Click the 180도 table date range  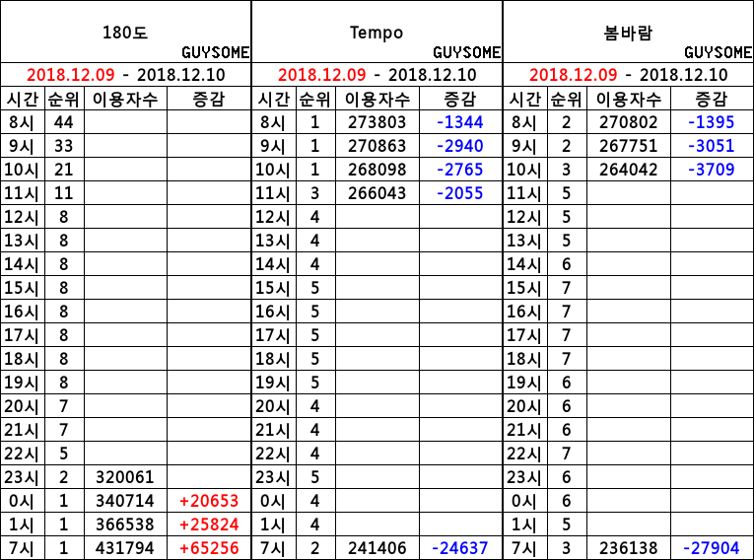125,75
